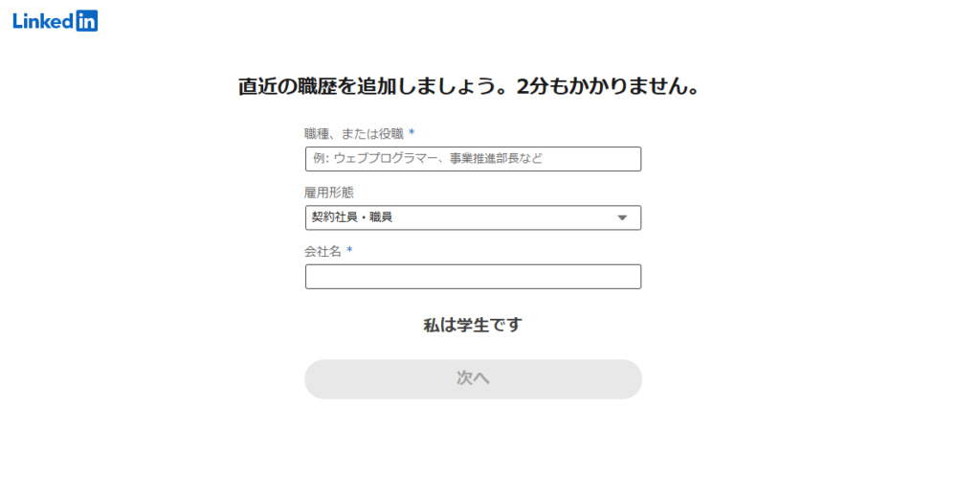
Task: Open the 雇用形態 dropdown
Action: click(473, 217)
